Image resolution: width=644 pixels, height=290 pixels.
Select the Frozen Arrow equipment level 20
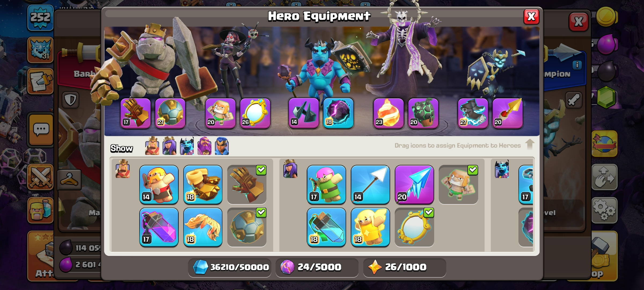point(414,184)
